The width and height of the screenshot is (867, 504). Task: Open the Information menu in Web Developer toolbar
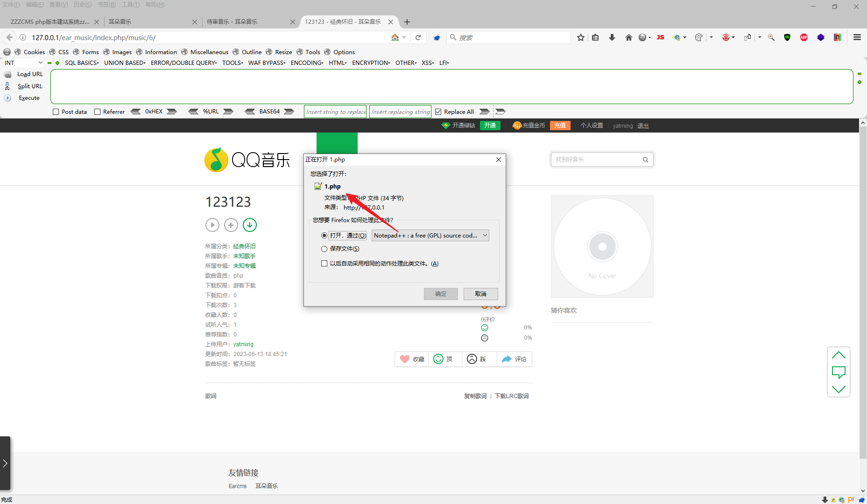156,52
